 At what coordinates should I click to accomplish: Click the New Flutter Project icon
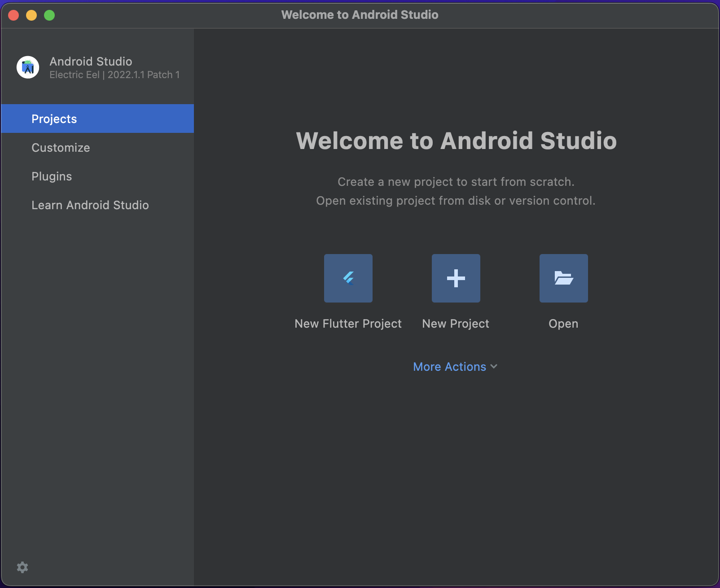click(x=348, y=278)
